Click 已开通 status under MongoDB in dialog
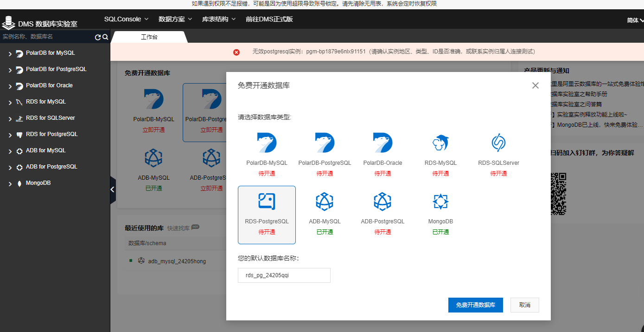 click(x=440, y=232)
